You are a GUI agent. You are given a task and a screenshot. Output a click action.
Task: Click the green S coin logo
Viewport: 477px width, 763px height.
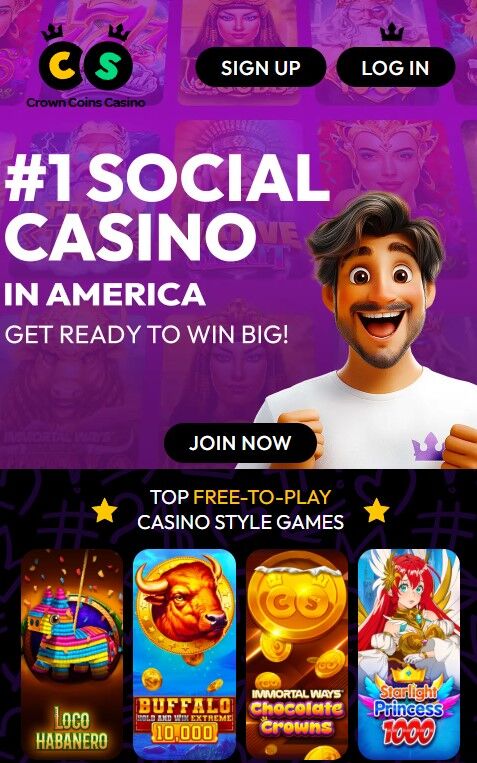tap(108, 66)
